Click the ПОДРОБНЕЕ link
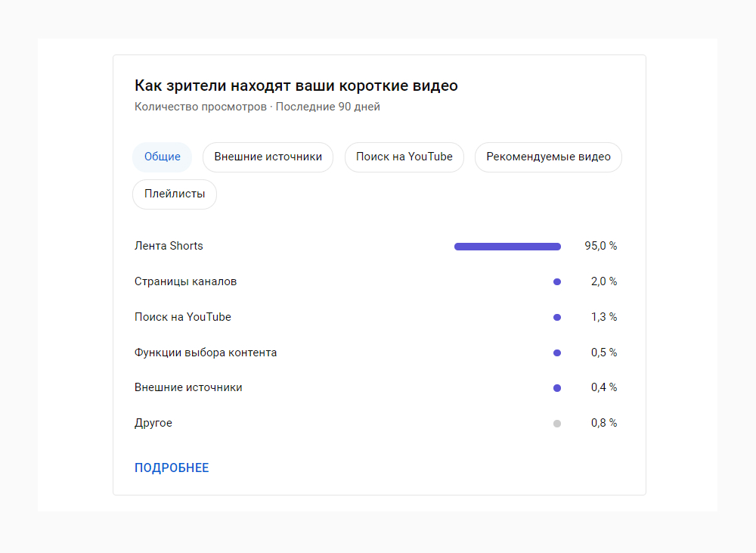The height and width of the screenshot is (553, 756). pos(172,468)
